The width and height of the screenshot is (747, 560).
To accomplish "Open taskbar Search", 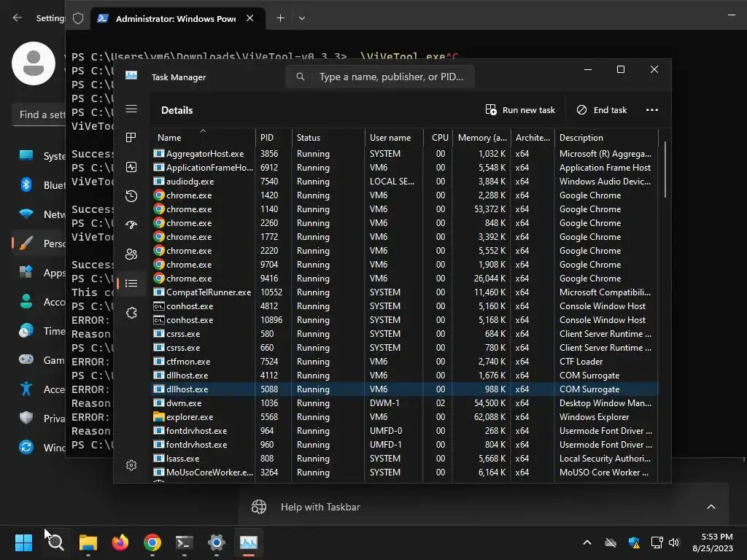I will [x=55, y=542].
